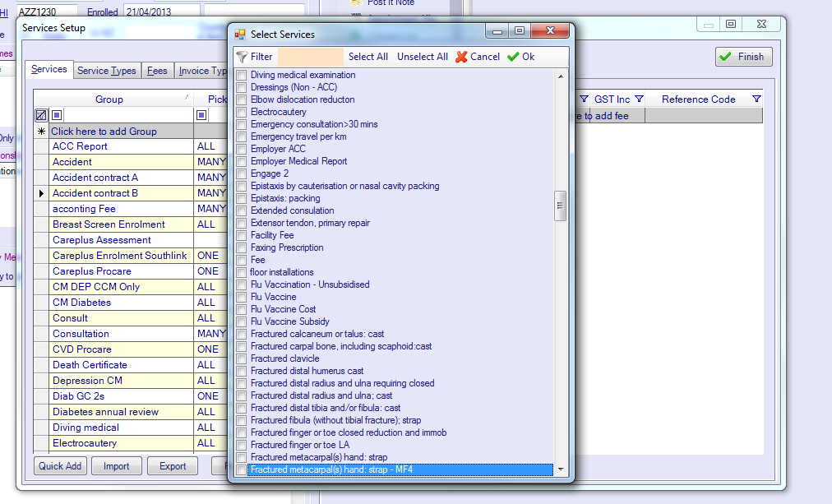The height and width of the screenshot is (504, 832).
Task: Click the Finish button in the background window
Action: [x=743, y=57]
